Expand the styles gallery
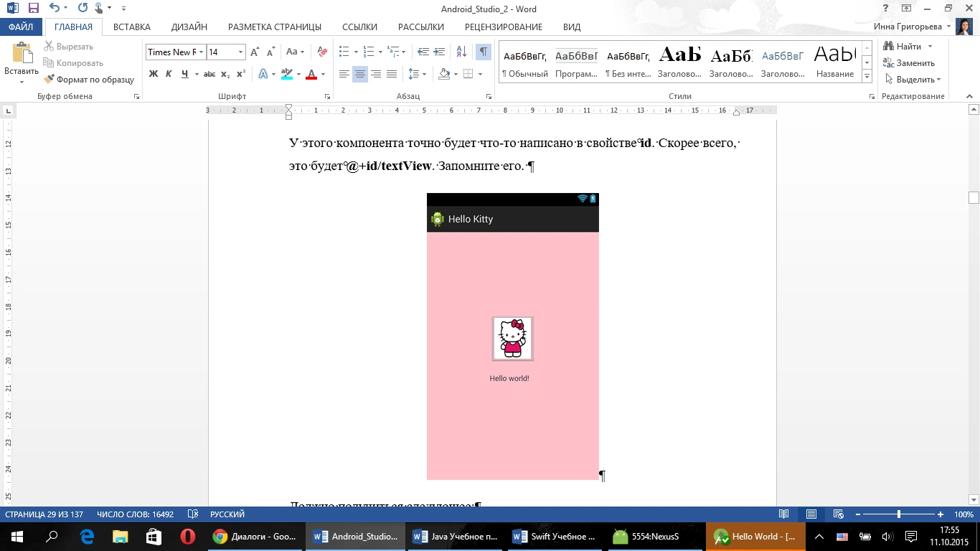 (867, 77)
